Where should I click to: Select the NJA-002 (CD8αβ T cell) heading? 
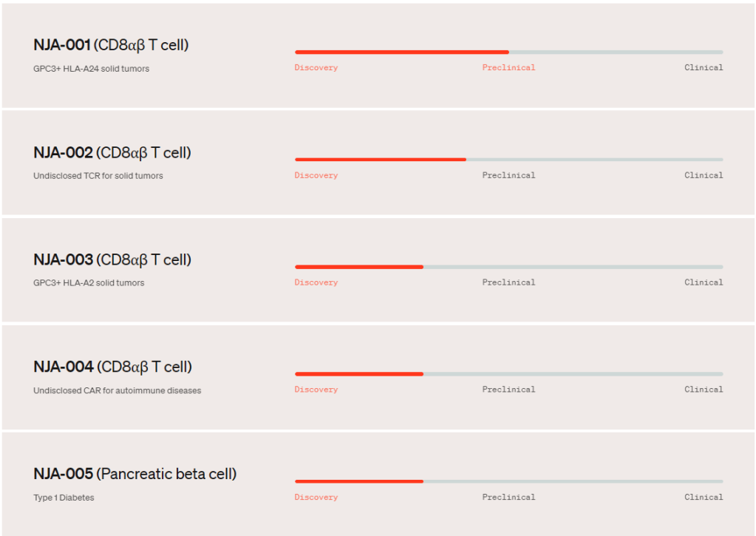pyautogui.click(x=112, y=153)
